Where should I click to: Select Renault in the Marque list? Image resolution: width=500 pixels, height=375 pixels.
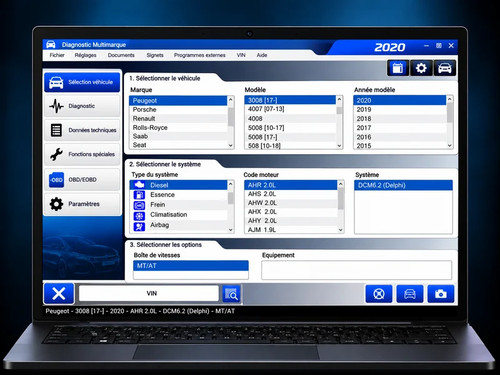click(x=178, y=119)
